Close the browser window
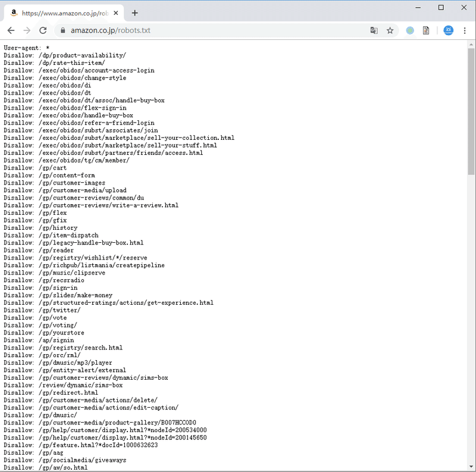 [464, 8]
